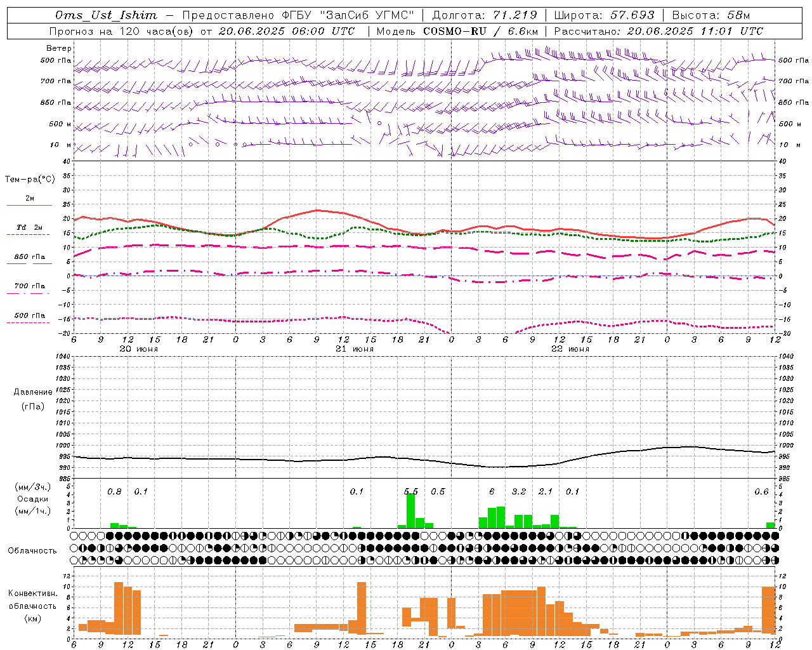Click the 3.2 precipitation amount value
This screenshot has width=812, height=650.
click(x=519, y=491)
